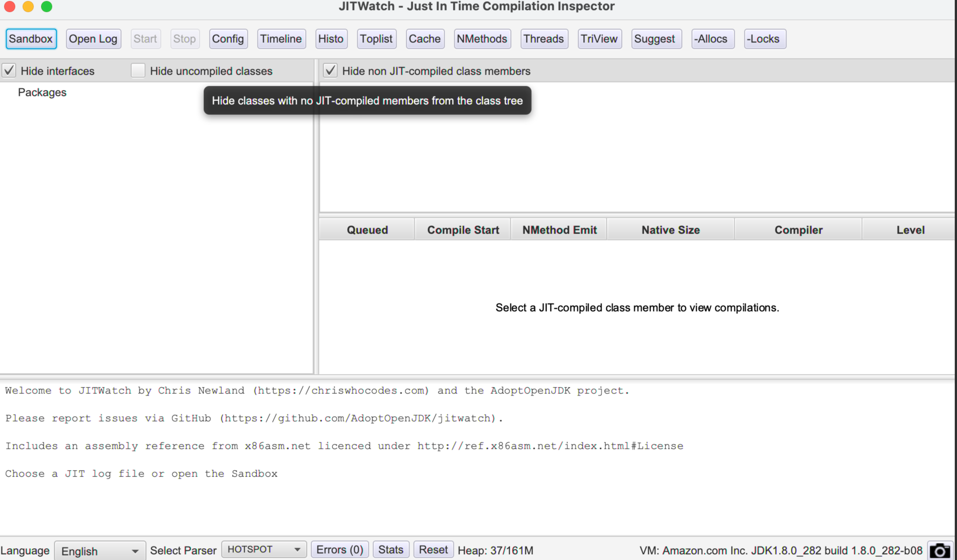This screenshot has height=560, width=957.
Task: Sort by NMethod Emit column
Action: pos(559,230)
